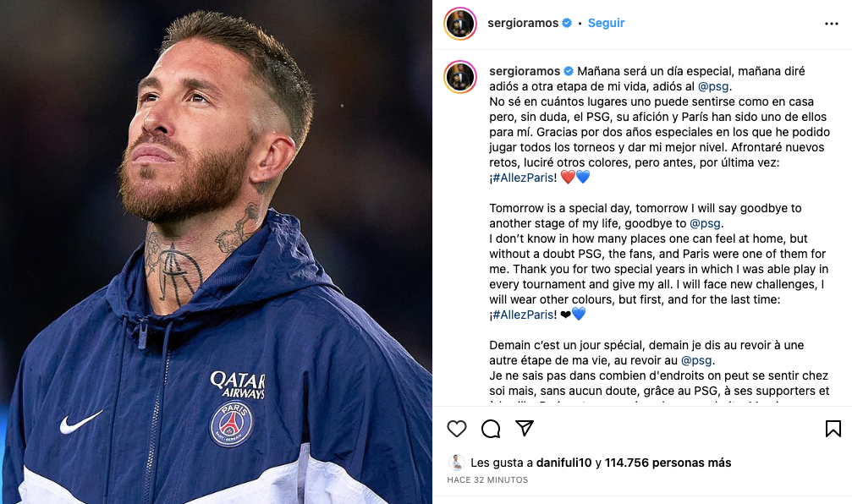The height and width of the screenshot is (504, 852).
Task: Click the HACE 32 MINUTOS timestamp
Action: coord(487,480)
